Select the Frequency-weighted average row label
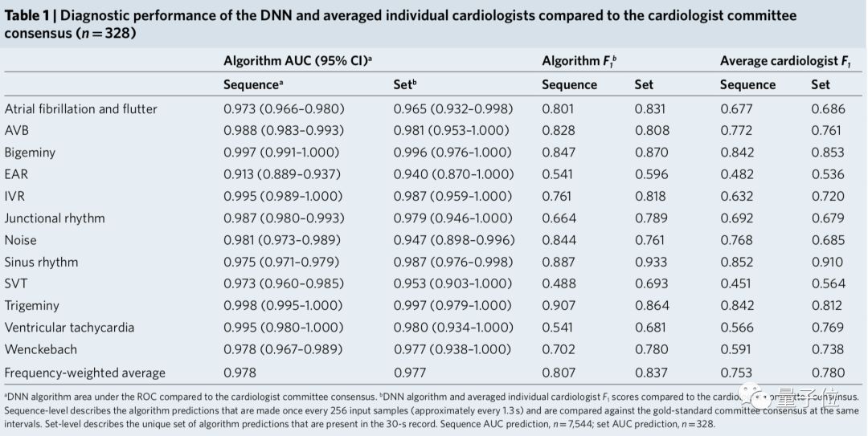Image resolution: width=868 pixels, height=436 pixels. point(85,373)
